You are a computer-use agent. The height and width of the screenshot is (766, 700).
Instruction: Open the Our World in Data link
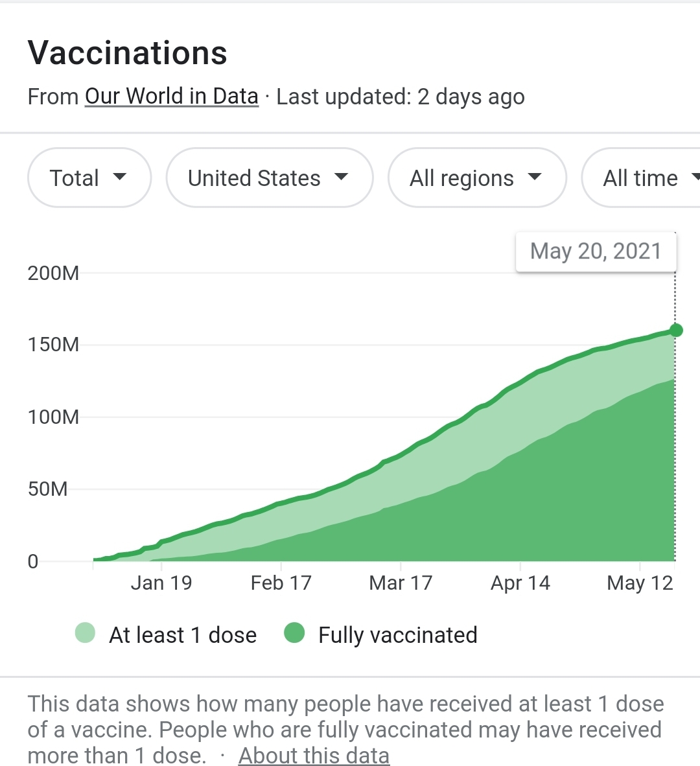(x=172, y=97)
